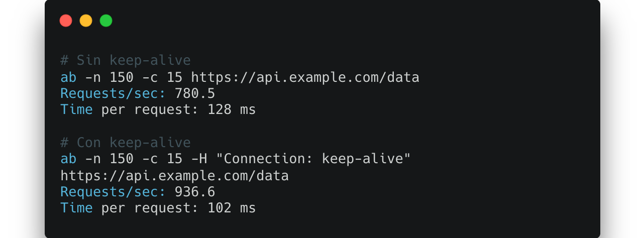Click the yellow minimize window dot
The image size is (644, 238).
[86, 21]
